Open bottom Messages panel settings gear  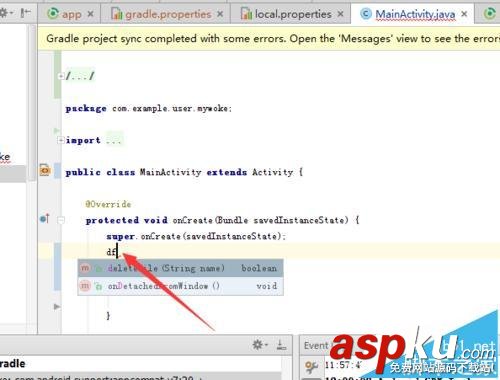coord(260,344)
